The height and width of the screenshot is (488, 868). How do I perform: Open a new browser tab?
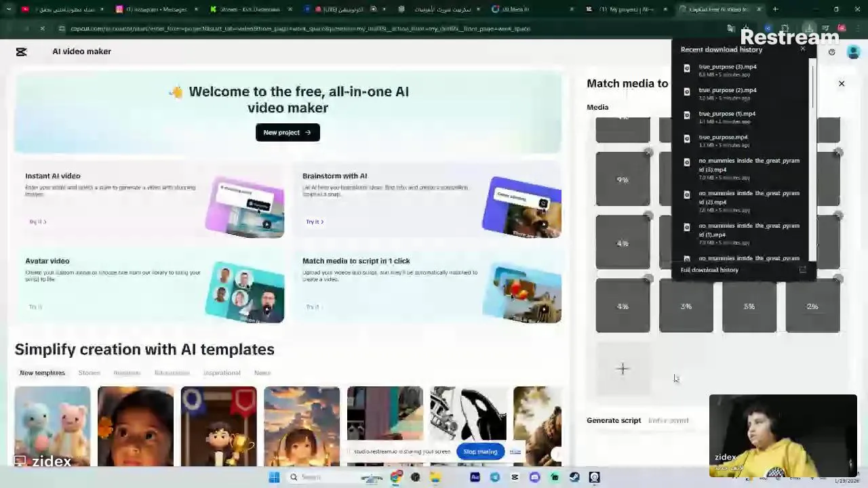[775, 9]
